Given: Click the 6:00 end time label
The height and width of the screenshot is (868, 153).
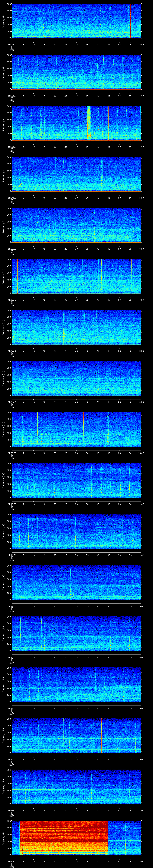Looking at the screenshot, I should pyautogui.click(x=141, y=249).
